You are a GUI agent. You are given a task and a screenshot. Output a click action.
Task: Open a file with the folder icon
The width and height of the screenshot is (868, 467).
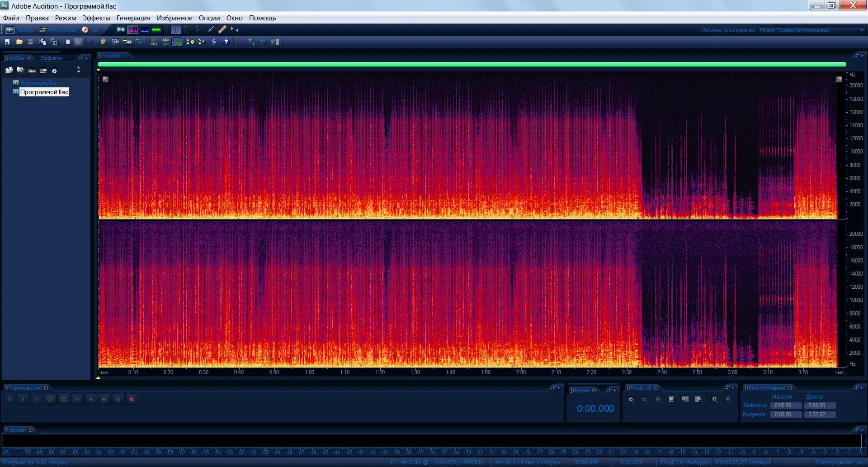coord(19,42)
